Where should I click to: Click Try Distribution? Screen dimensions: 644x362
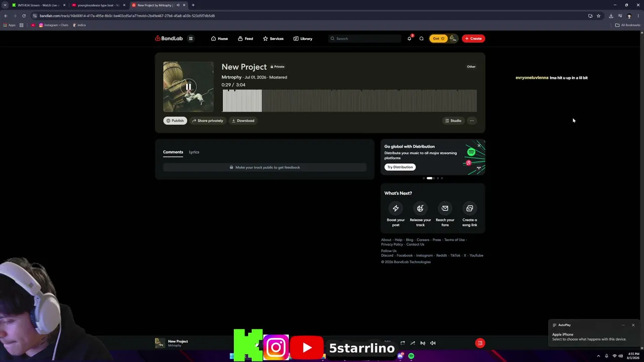click(400, 167)
